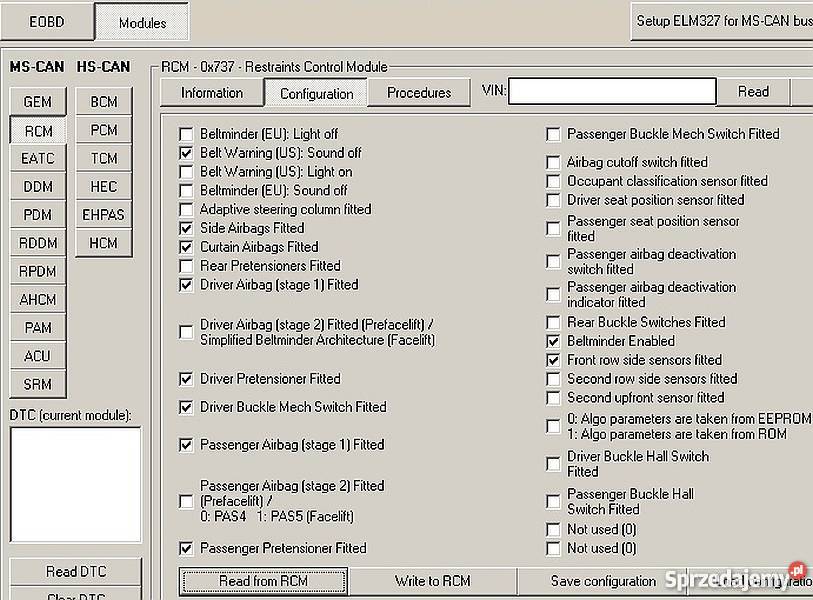Open the RPDM module
The image size is (813, 600).
(x=38, y=271)
